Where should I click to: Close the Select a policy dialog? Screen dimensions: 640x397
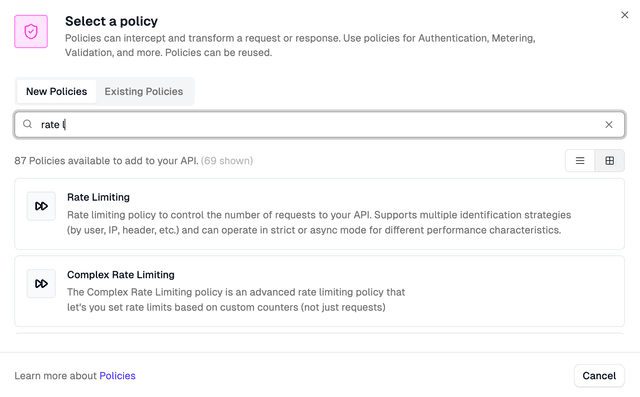[x=624, y=15]
